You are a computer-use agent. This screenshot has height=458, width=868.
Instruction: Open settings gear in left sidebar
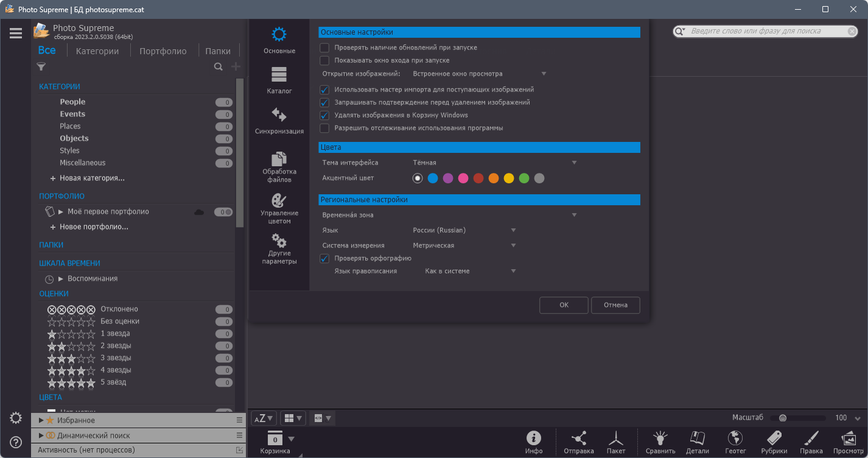click(x=16, y=418)
